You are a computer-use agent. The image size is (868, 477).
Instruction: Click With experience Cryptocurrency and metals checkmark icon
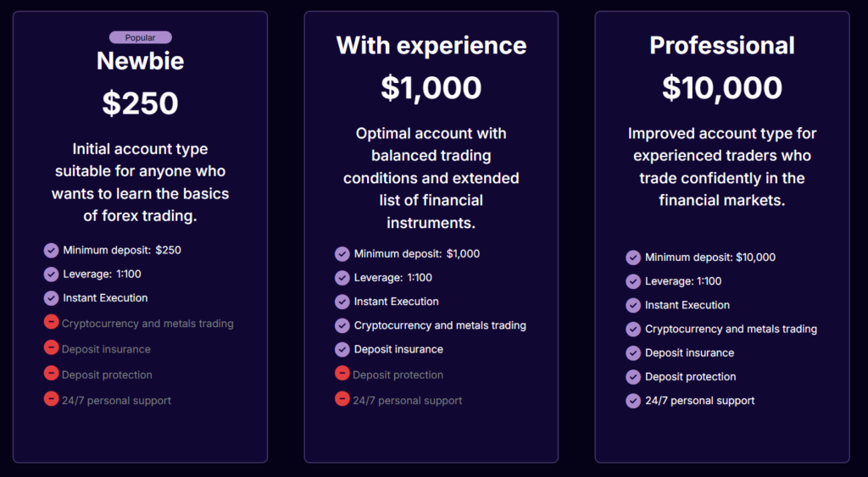342,325
